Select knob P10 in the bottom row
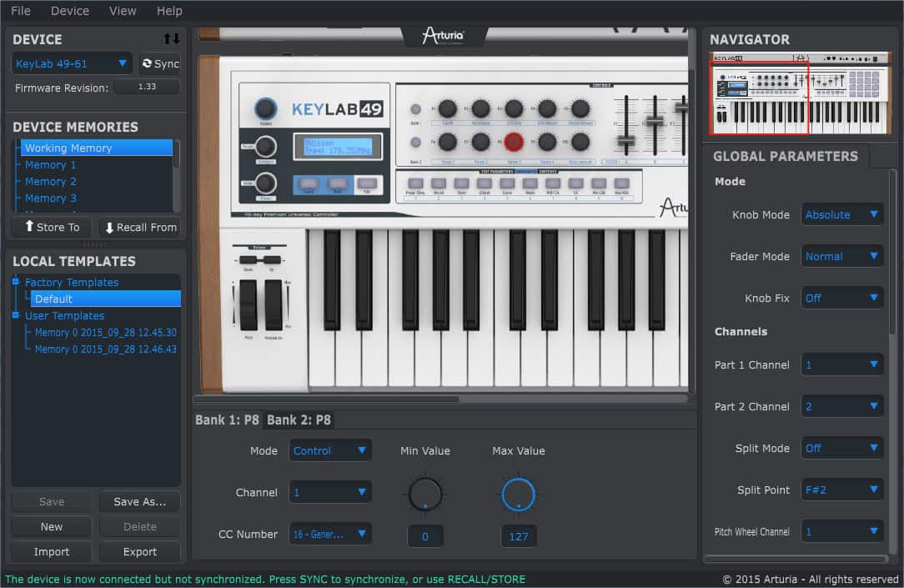The image size is (904, 588). point(580,142)
